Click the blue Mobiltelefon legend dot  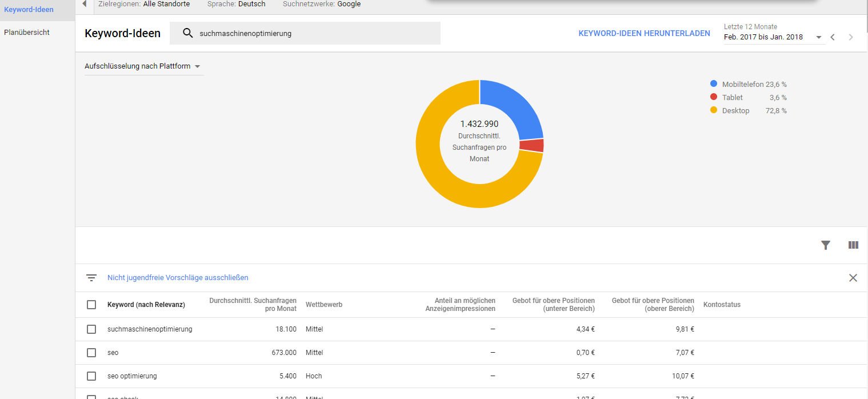(x=714, y=84)
